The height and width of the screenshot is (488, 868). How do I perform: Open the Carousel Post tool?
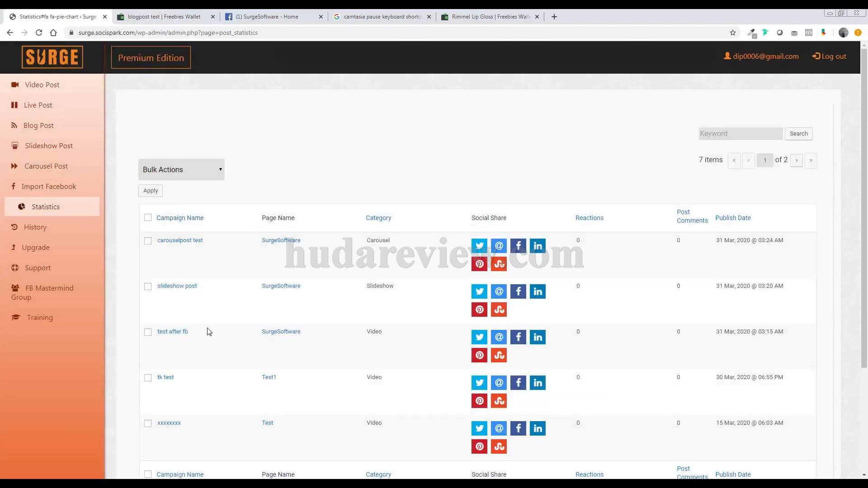(x=46, y=166)
